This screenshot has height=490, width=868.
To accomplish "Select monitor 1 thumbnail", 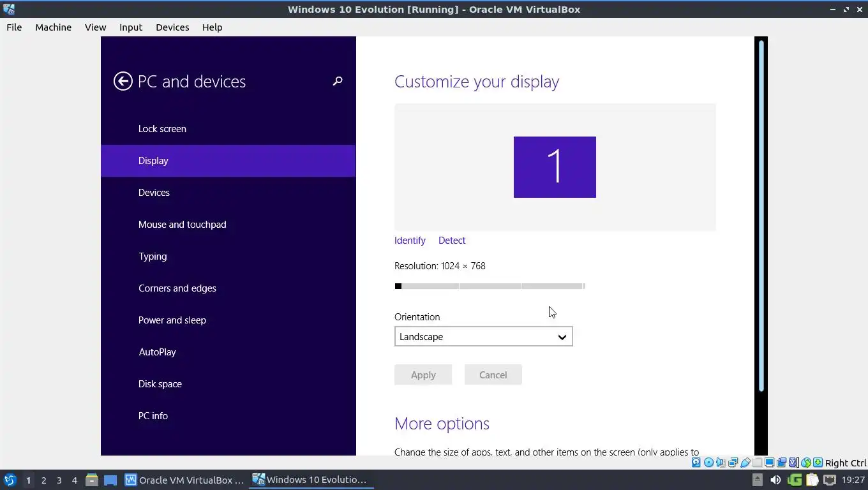I will [x=555, y=167].
